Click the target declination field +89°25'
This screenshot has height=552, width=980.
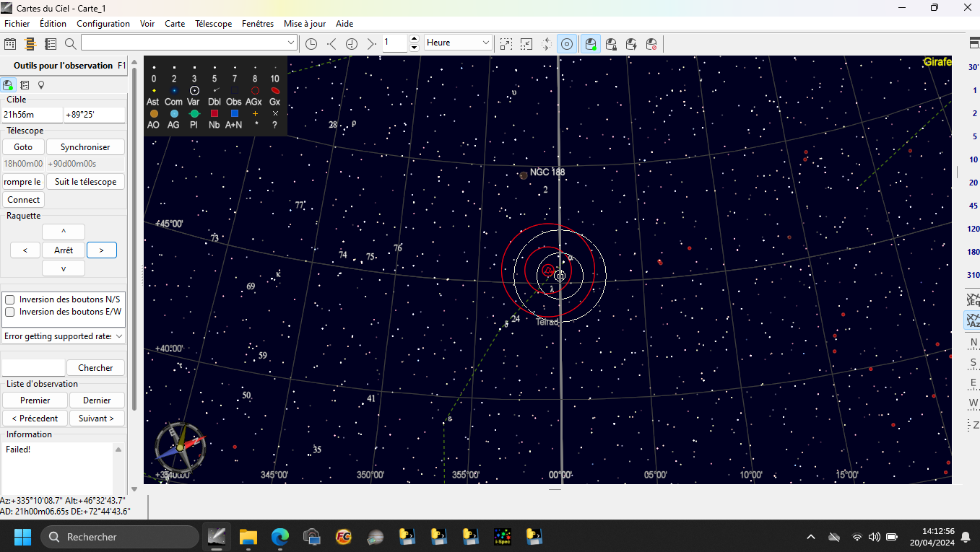(x=95, y=115)
